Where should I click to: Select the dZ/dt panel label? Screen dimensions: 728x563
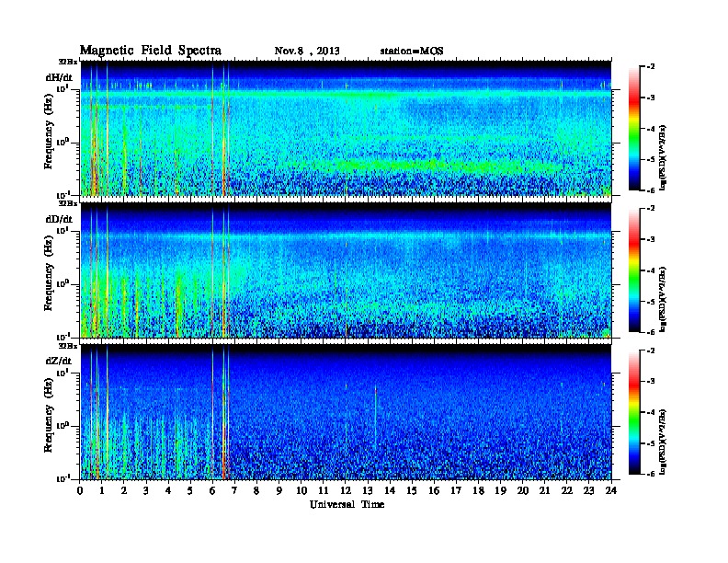click(x=59, y=361)
